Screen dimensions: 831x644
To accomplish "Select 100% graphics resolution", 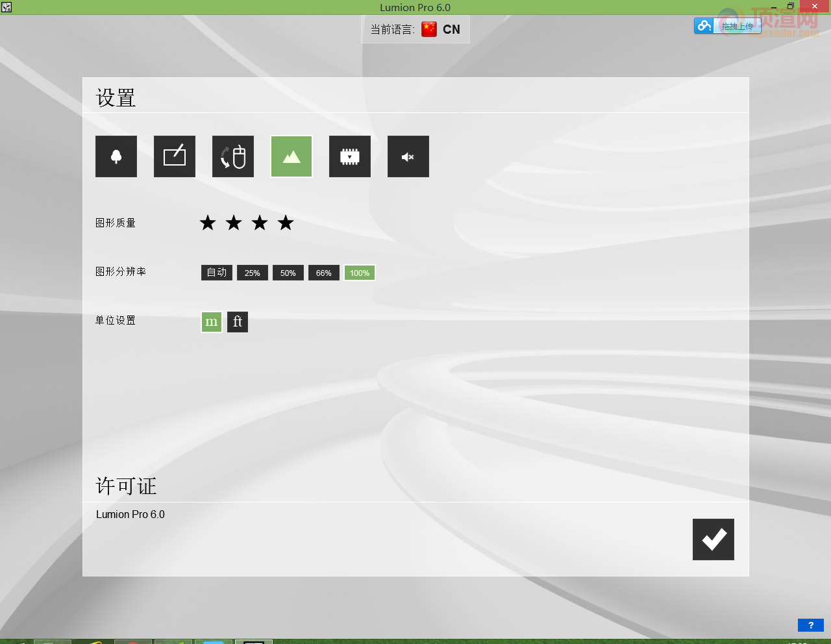I will pos(360,273).
